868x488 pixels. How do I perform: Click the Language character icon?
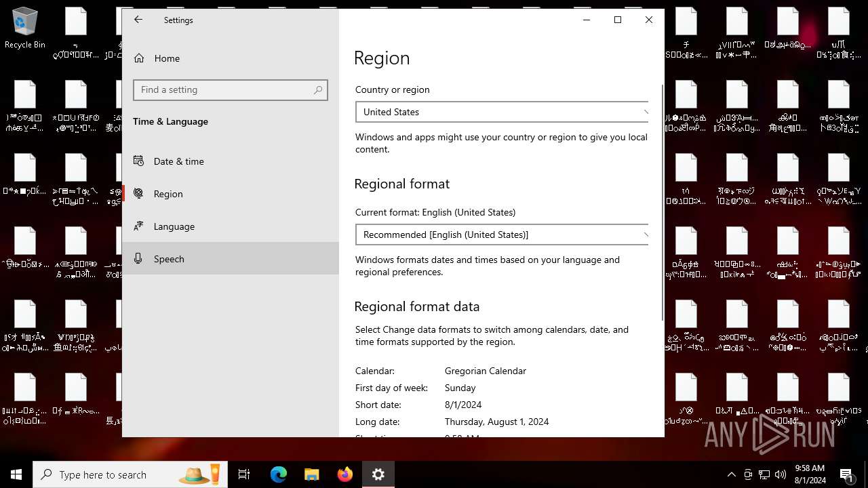[138, 226]
